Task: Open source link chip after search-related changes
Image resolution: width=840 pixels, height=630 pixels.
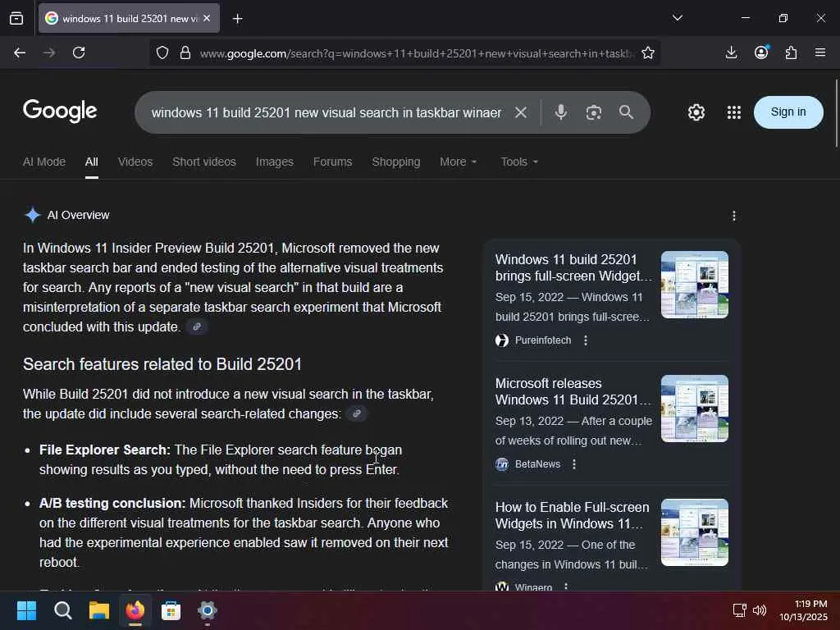Action: click(x=357, y=413)
